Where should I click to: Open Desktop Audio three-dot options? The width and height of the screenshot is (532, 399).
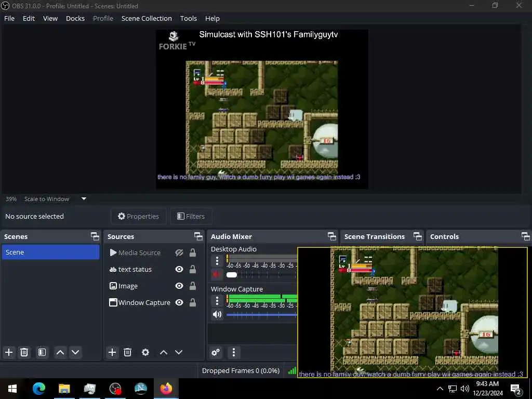[217, 261]
